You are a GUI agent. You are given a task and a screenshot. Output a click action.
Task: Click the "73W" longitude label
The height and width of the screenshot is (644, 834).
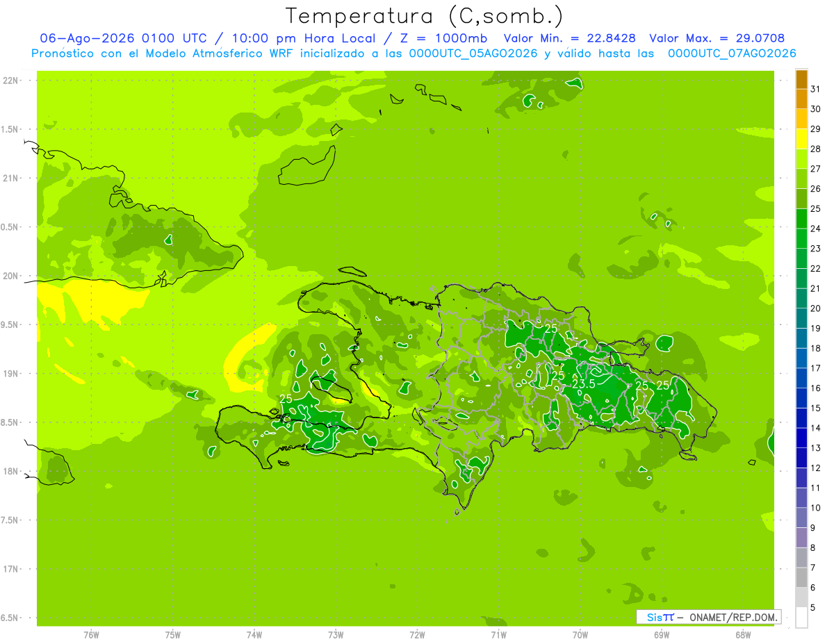(336, 635)
